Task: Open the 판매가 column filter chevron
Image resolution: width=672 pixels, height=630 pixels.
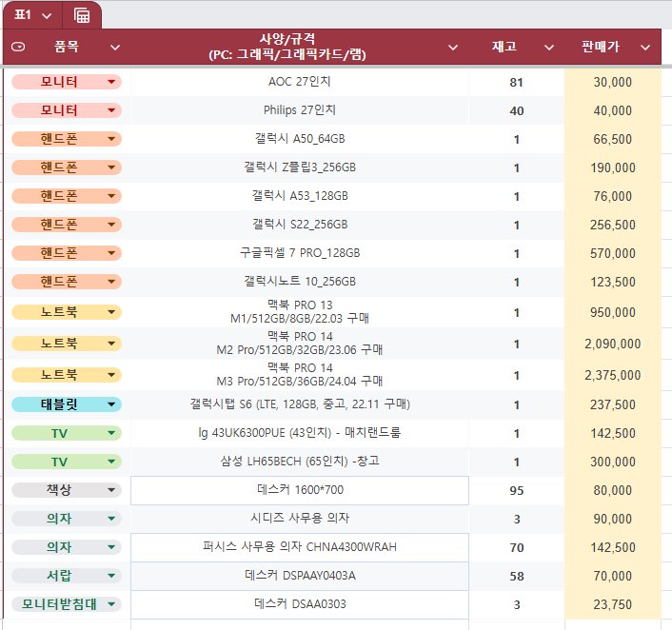Action: click(645, 48)
